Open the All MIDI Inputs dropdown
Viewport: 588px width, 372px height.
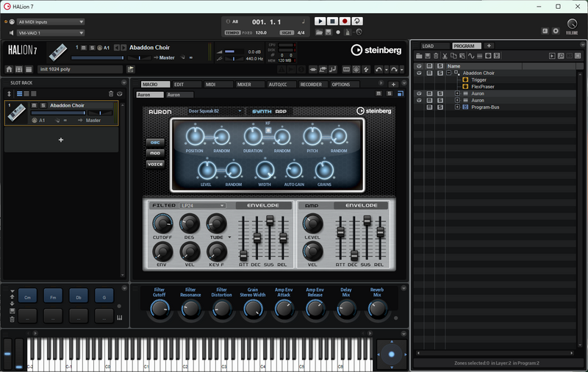tap(51, 22)
